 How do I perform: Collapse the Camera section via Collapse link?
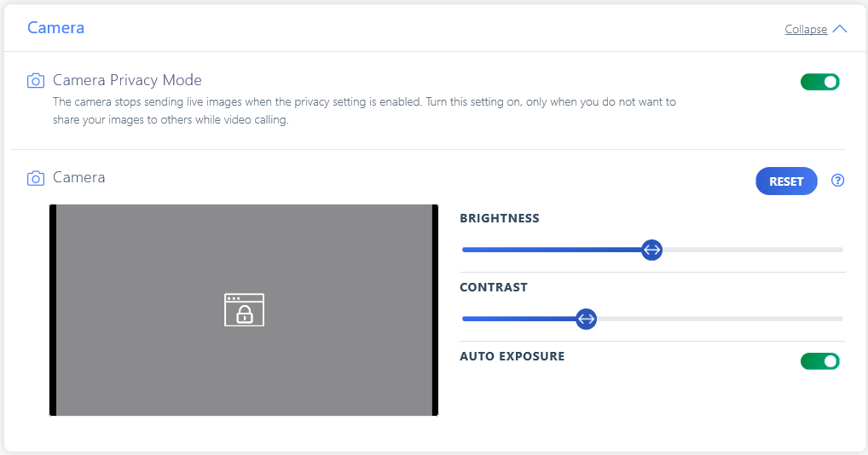[806, 29]
